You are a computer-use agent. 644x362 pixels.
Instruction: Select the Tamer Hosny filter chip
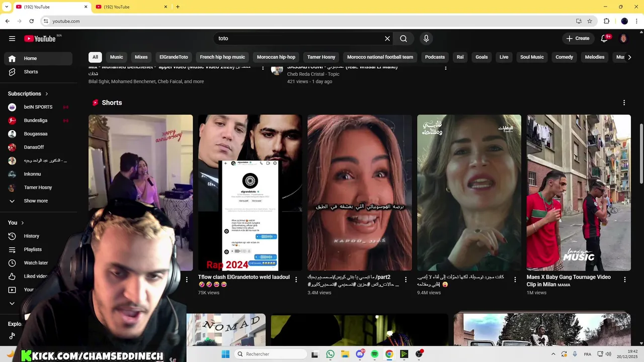321,57
